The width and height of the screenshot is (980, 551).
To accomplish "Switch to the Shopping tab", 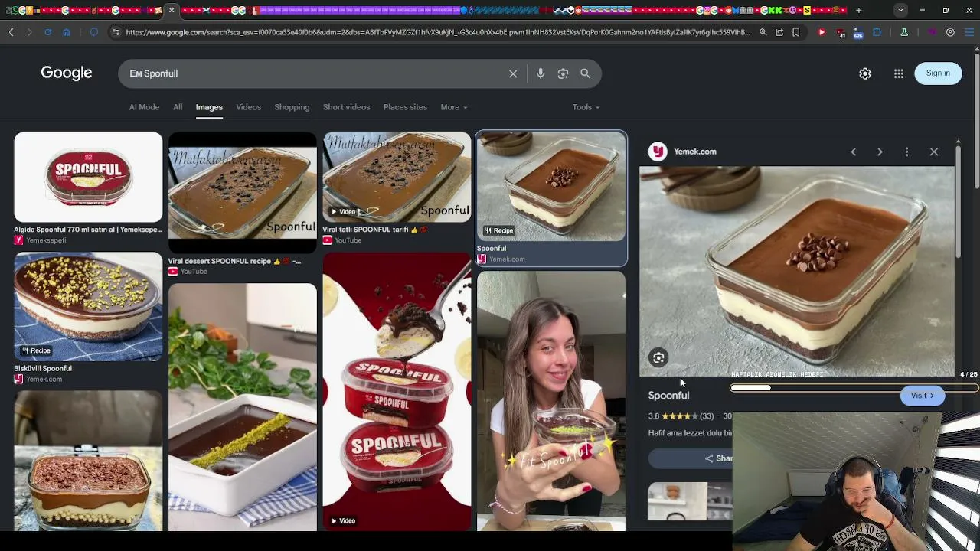I will point(292,107).
